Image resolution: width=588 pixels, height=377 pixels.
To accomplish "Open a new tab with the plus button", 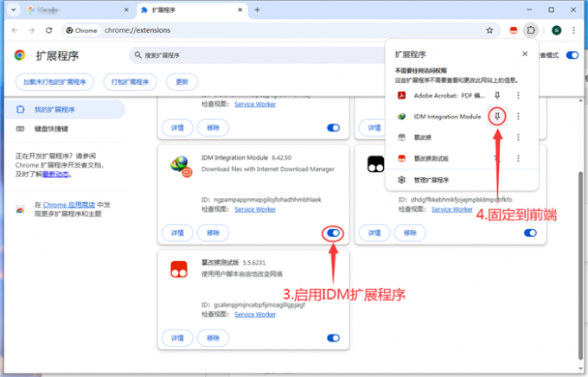I will [x=258, y=10].
